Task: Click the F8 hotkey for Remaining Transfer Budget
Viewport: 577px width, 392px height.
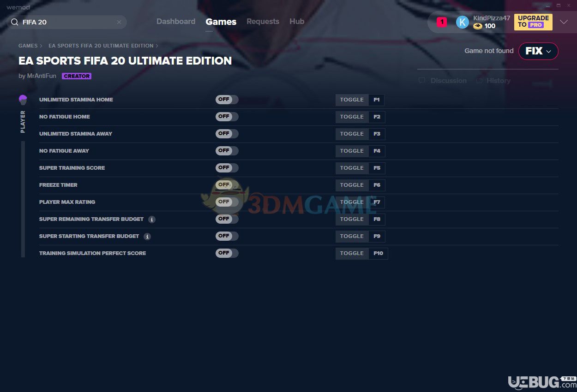Action: (x=377, y=220)
